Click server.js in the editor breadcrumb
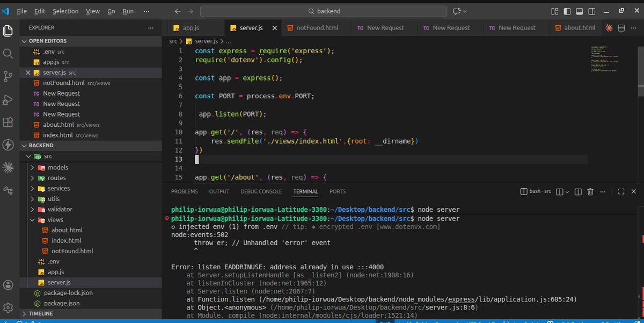Screen dimensions: 644x323 [206, 41]
